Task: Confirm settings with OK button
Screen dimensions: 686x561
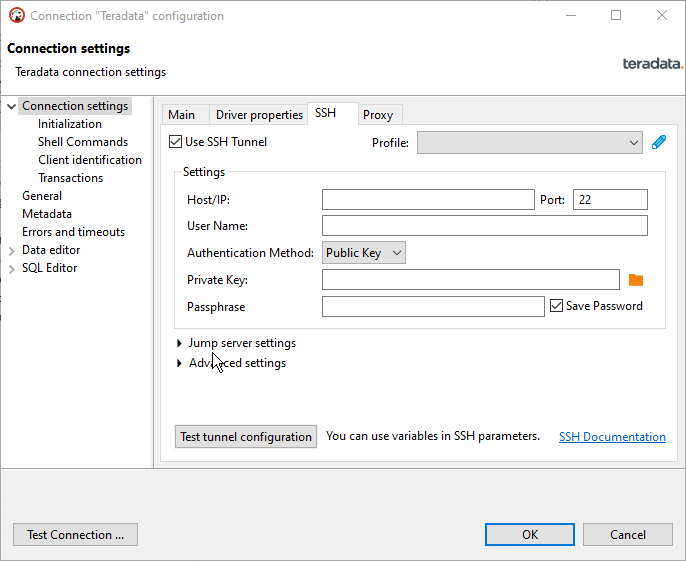Action: click(530, 535)
